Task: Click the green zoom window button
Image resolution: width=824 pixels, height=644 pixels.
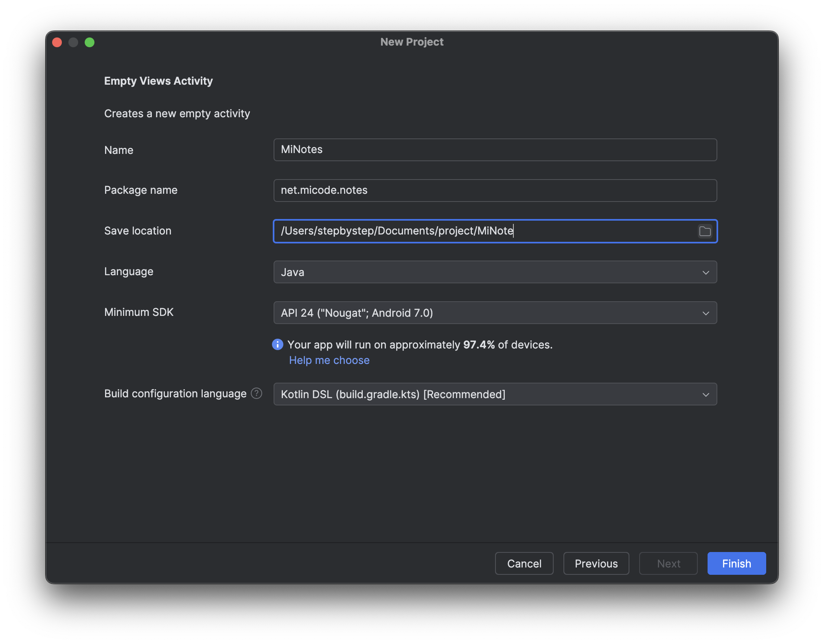Action: tap(90, 42)
